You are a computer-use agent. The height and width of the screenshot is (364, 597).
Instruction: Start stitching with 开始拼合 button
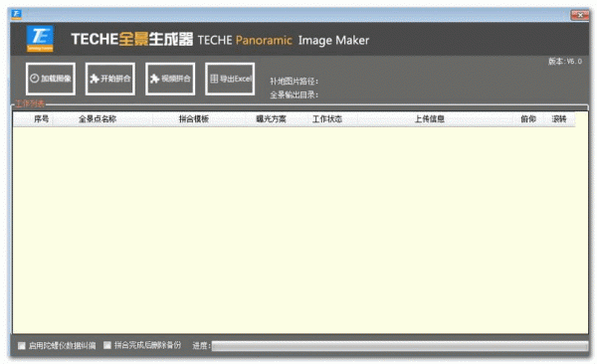pyautogui.click(x=110, y=79)
